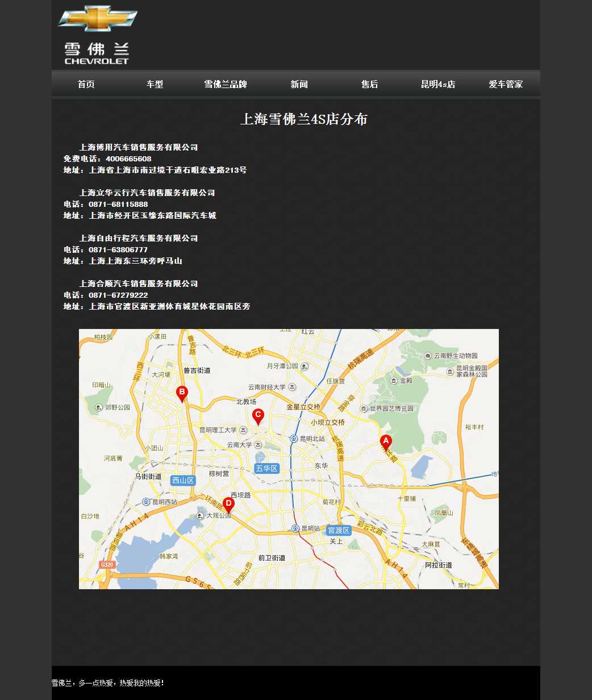This screenshot has width=592, height=700.
Task: Open the 新闻 news page
Action: click(x=299, y=84)
